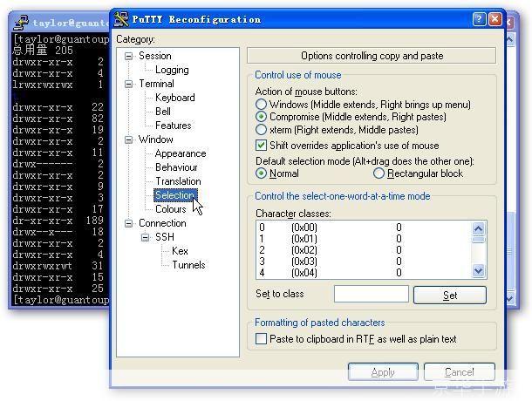This screenshot has width=532, height=401.
Task: Focus the Set to class input field
Action: coord(372,294)
